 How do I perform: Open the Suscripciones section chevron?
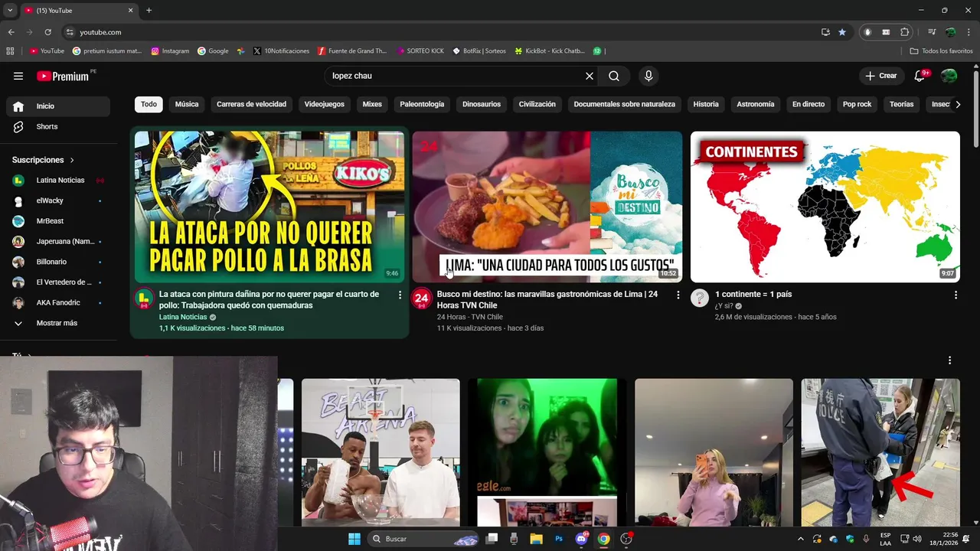coord(72,160)
